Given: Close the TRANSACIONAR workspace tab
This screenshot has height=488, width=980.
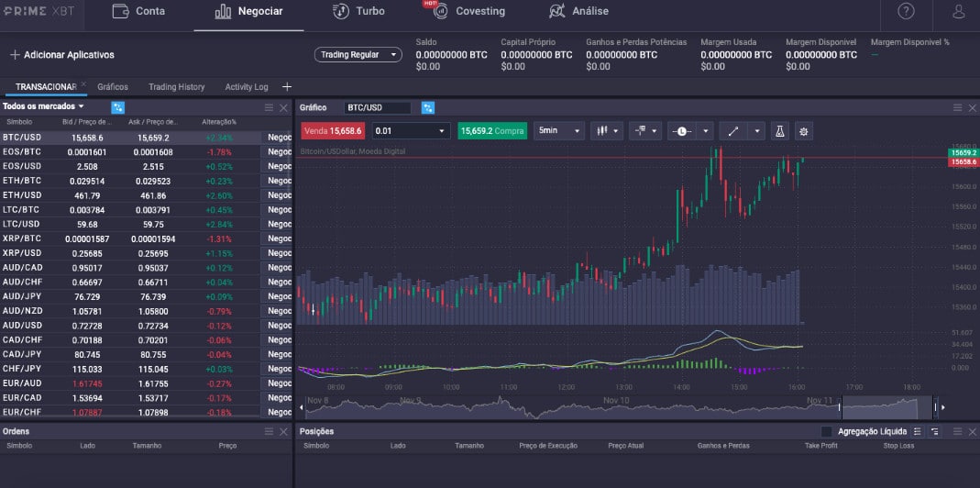Looking at the screenshot, I should [x=83, y=83].
